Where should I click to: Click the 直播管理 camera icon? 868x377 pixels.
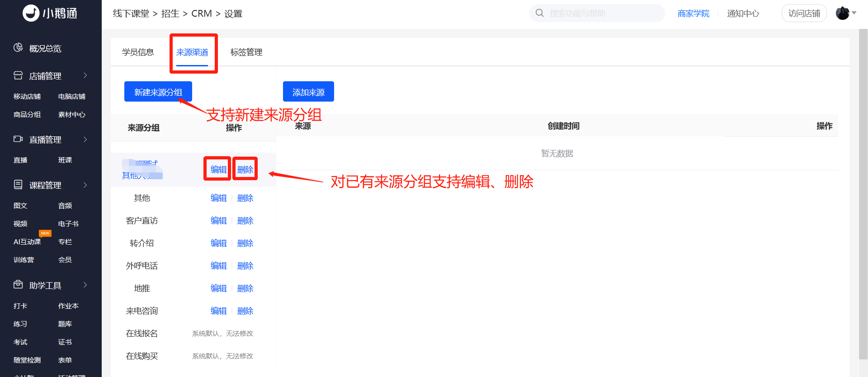(x=18, y=139)
